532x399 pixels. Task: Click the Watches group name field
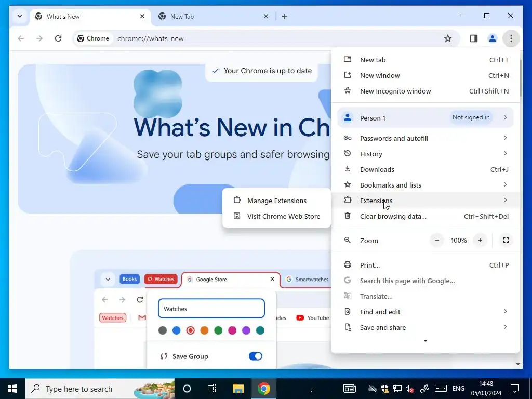[x=211, y=309]
